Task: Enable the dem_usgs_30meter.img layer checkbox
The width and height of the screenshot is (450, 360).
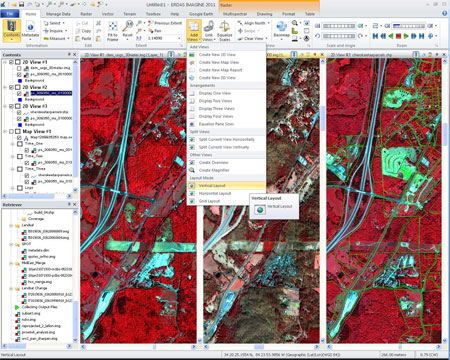Action: [x=19, y=68]
